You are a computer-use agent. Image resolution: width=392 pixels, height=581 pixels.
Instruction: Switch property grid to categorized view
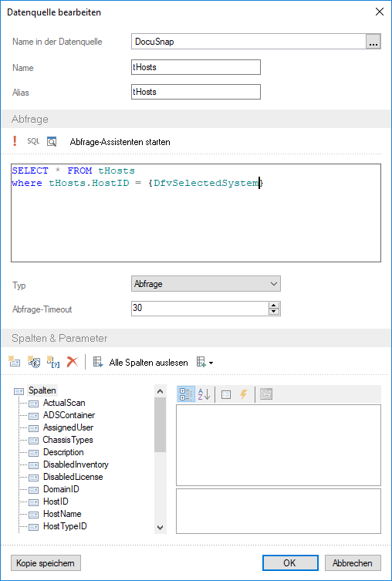coord(186,394)
